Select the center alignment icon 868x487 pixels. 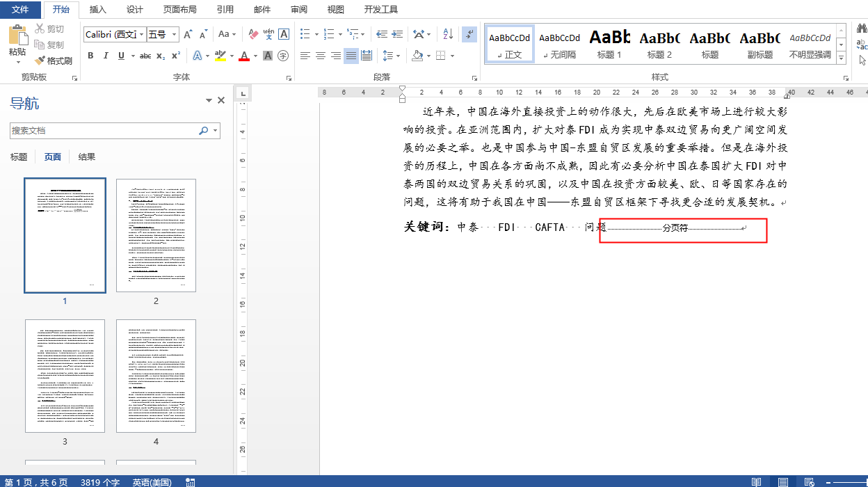[x=320, y=55]
